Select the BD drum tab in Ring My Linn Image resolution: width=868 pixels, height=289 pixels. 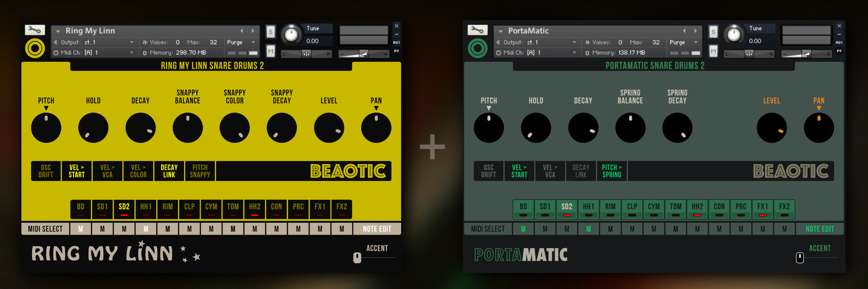coord(81,209)
